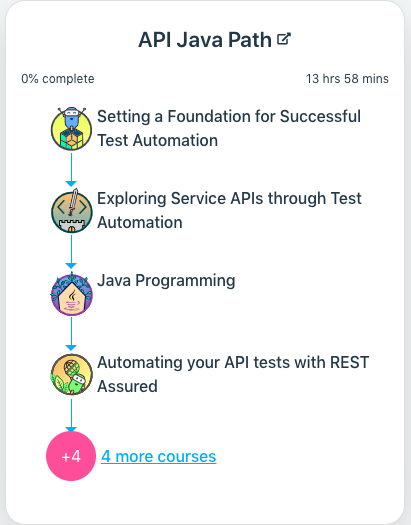Click the pink +4 circle badge

71,456
